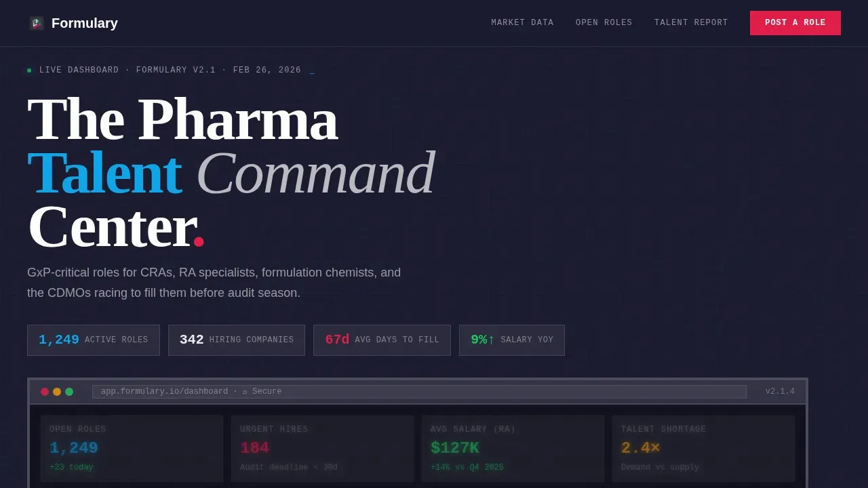Viewport: 868px width, 488px height.
Task: Open the Talent Shortage 2.4× card
Action: (x=704, y=449)
